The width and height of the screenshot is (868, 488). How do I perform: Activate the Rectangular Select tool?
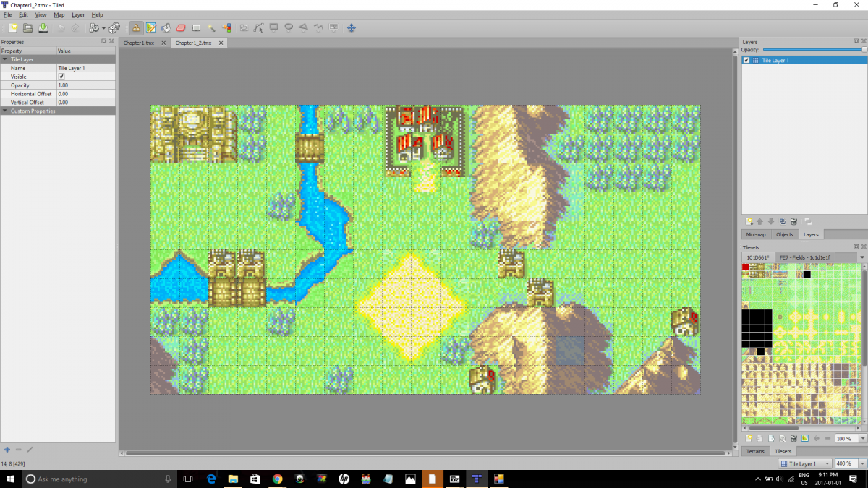(x=196, y=27)
